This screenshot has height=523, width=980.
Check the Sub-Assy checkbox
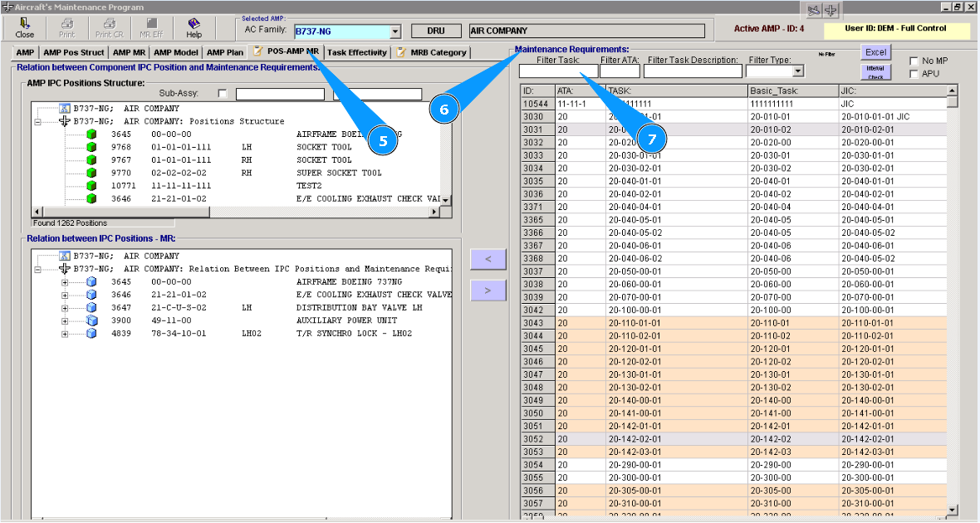pyautogui.click(x=222, y=94)
